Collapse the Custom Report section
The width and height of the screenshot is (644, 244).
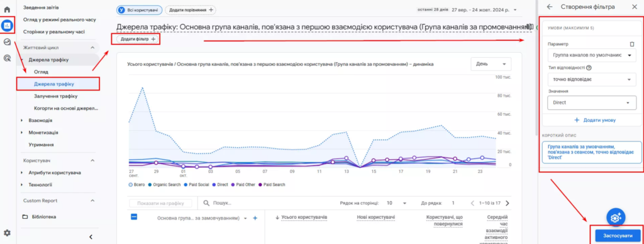point(92,201)
